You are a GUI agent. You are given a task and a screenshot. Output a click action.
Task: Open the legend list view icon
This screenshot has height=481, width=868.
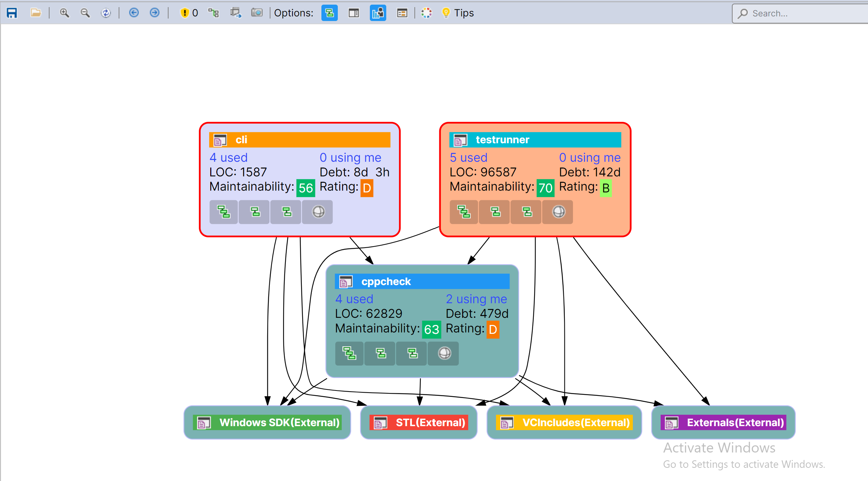[402, 13]
